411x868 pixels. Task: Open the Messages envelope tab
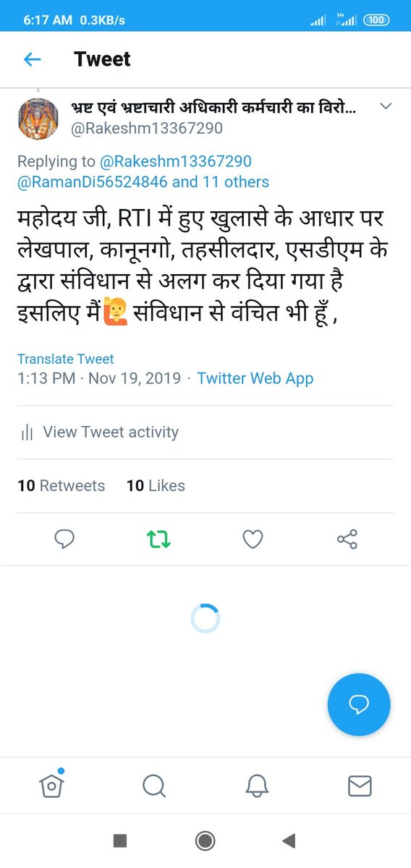tap(360, 786)
